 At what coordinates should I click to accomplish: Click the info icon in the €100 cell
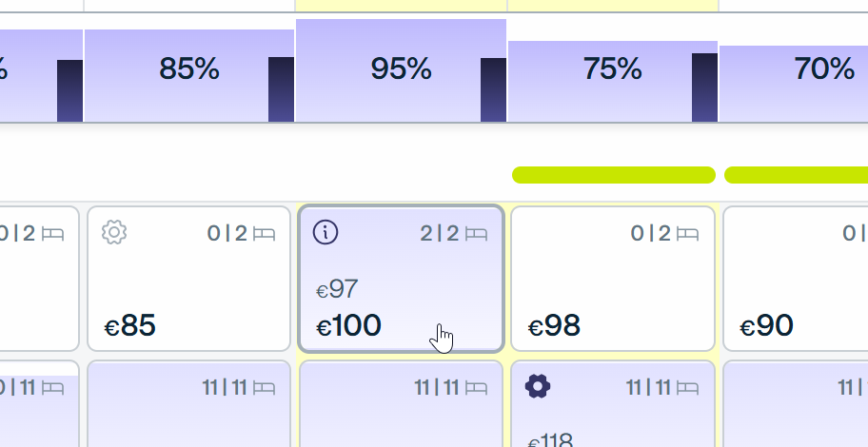[x=325, y=232]
